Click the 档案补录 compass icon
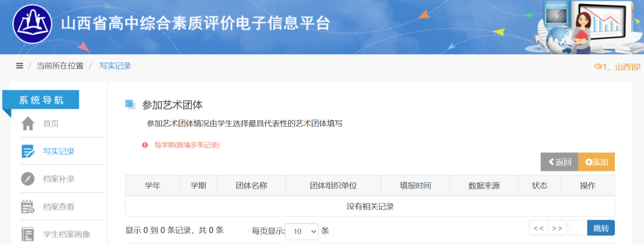Viewport: 644px width, 244px height. (x=28, y=179)
